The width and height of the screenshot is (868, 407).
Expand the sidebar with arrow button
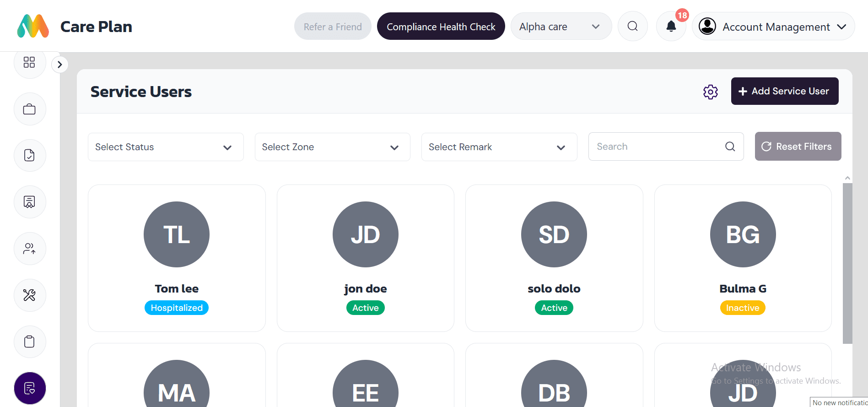pos(60,65)
